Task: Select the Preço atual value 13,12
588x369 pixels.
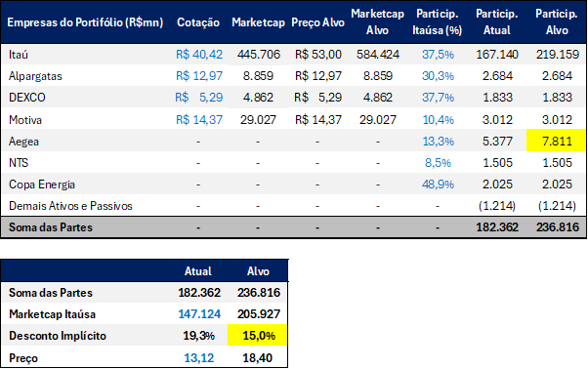Action: 199,357
